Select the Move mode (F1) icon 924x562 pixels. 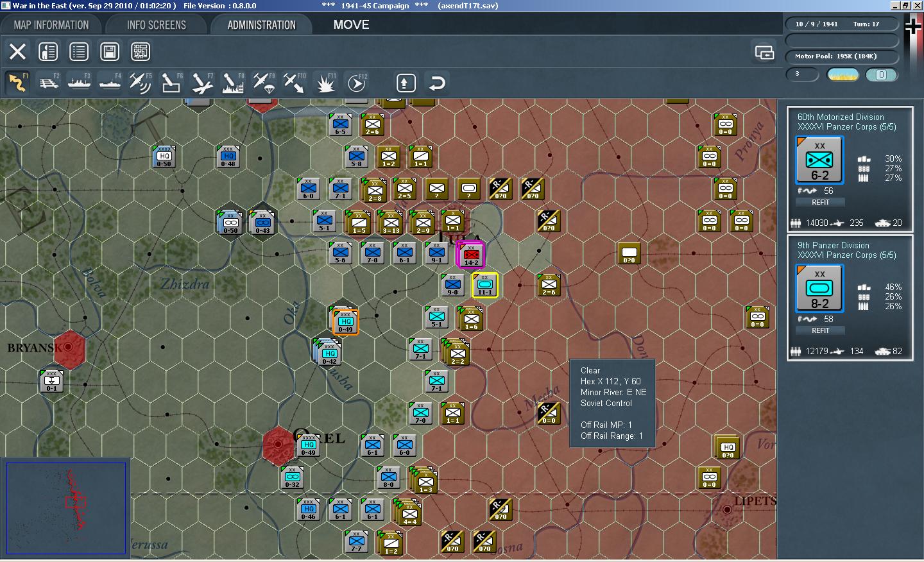pyautogui.click(x=17, y=83)
